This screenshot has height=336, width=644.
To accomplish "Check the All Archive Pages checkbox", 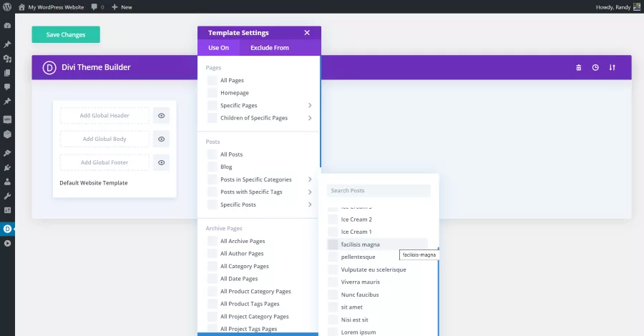I will (212, 241).
